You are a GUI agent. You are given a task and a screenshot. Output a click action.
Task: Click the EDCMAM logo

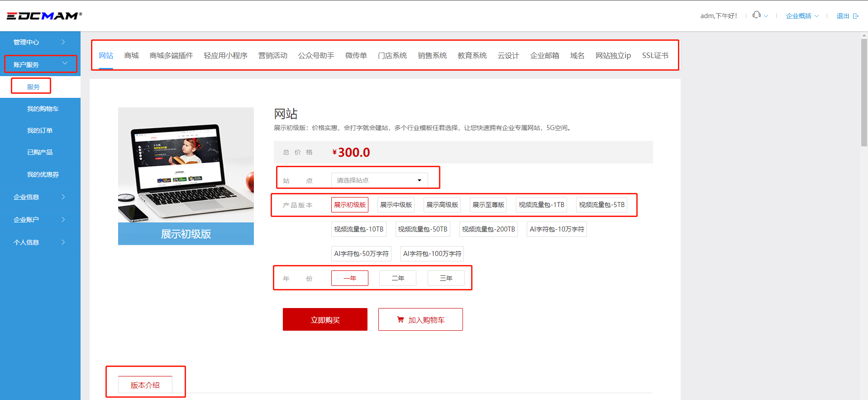(x=44, y=16)
